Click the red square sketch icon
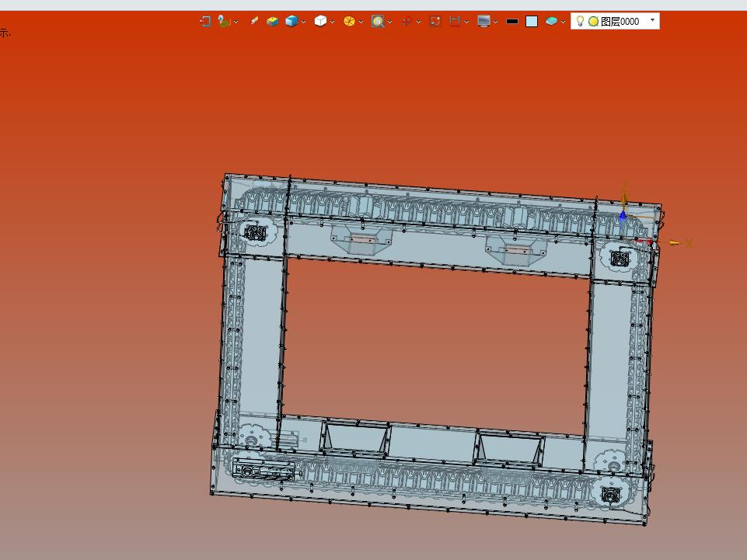This screenshot has height=560, width=747. click(435, 22)
